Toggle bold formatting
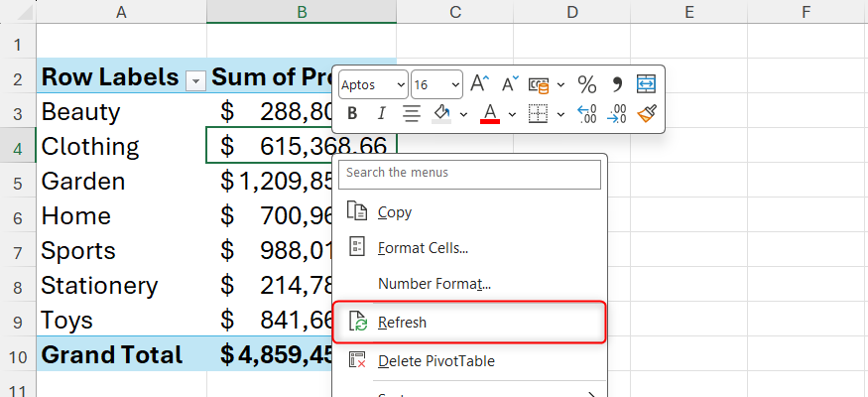The height and width of the screenshot is (397, 868). (352, 114)
